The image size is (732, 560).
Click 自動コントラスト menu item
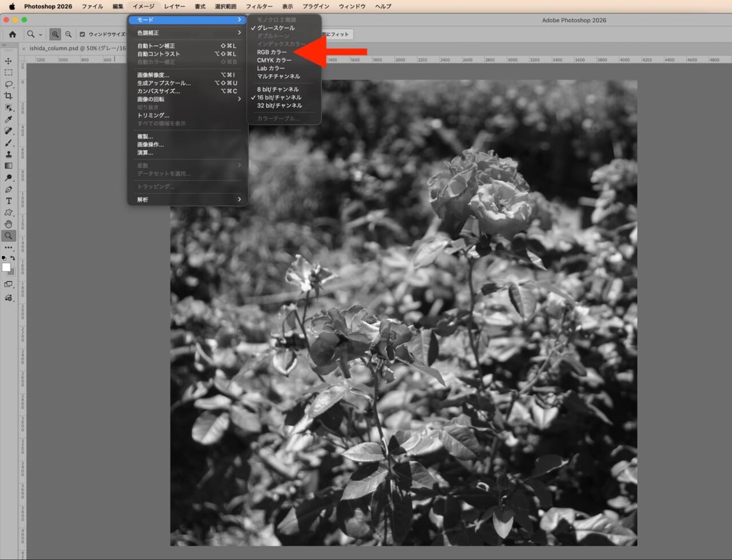tap(188, 54)
